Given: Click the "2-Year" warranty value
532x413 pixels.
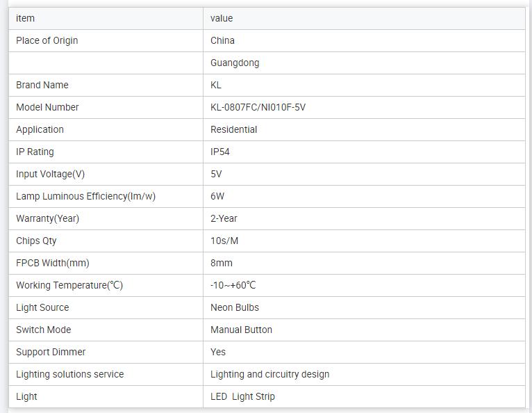Looking at the screenshot, I should point(224,218).
